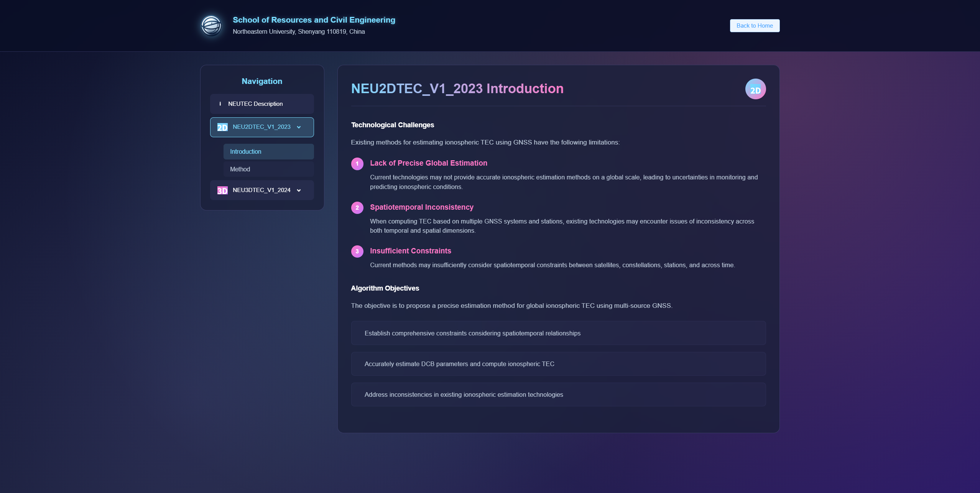Click the number 1 circle badge

click(357, 164)
